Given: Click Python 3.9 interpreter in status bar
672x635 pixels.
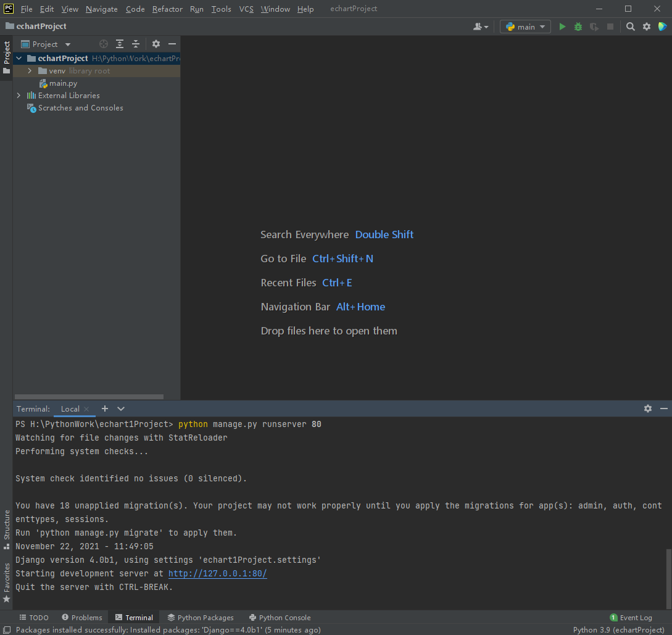Looking at the screenshot, I should pos(618,629).
